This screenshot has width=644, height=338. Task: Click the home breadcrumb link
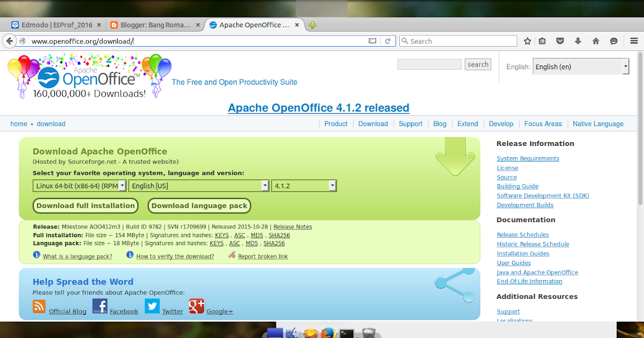pyautogui.click(x=19, y=124)
